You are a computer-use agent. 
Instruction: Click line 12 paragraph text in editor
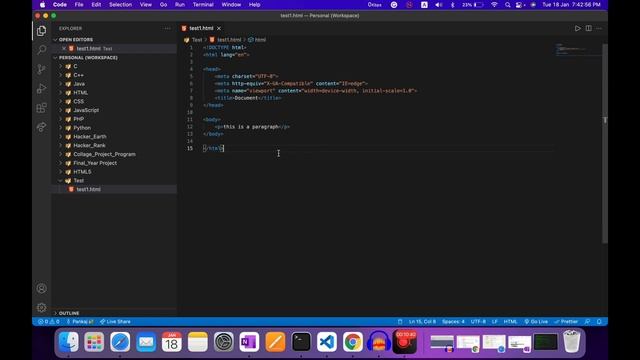251,127
